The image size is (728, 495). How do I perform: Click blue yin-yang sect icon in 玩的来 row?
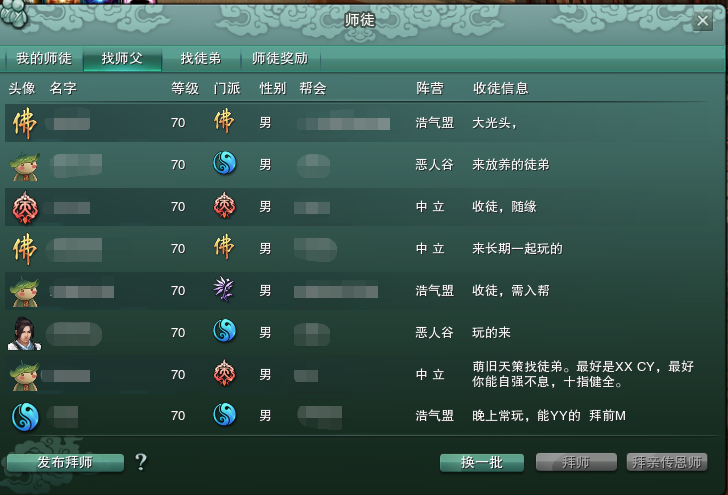[224, 331]
